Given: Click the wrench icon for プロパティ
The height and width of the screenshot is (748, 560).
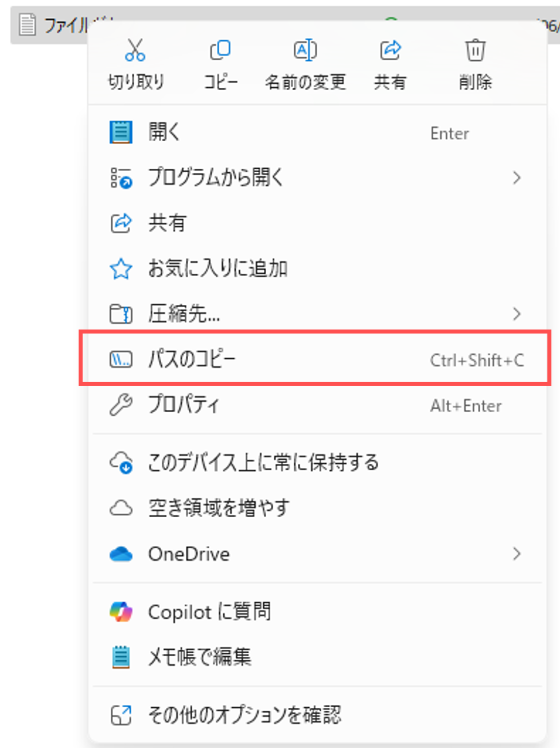Looking at the screenshot, I should click(120, 405).
